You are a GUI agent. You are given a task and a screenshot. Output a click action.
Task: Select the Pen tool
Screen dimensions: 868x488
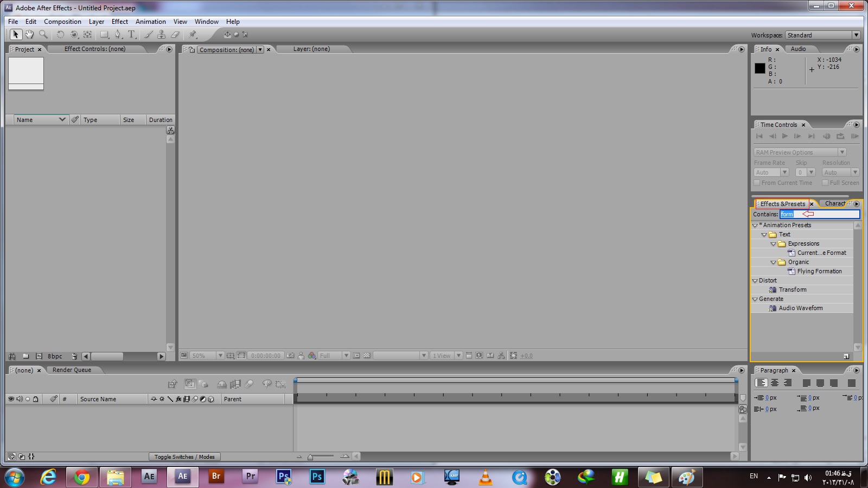point(118,35)
